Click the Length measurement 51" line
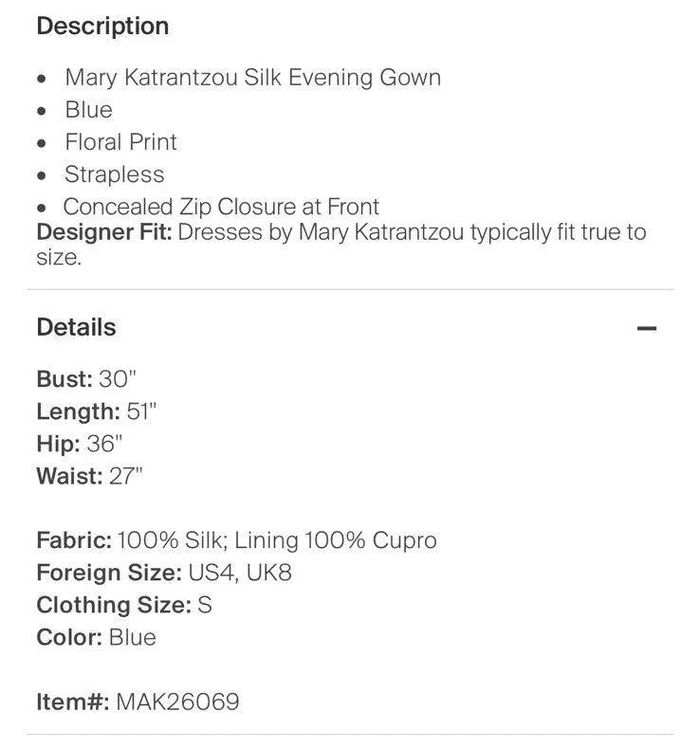 [x=96, y=411]
